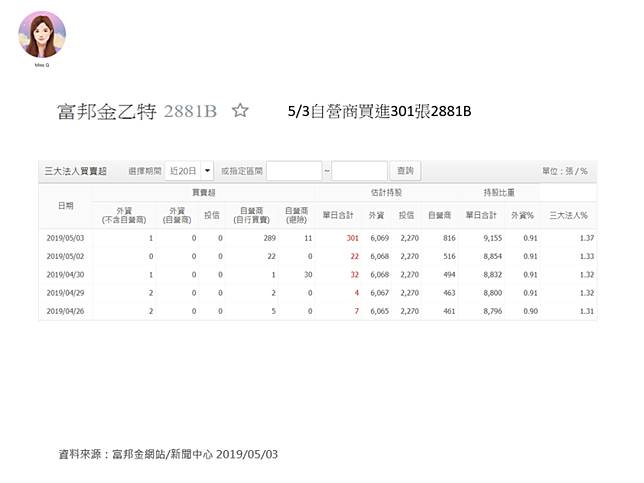Select the 三大法人買賣超 tab label
The width and height of the screenshot is (644, 483).
(x=76, y=171)
